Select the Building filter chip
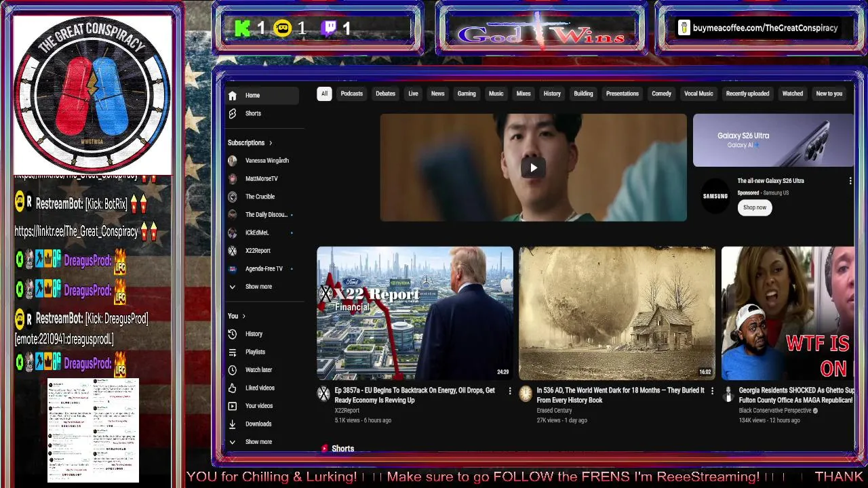Image resolution: width=868 pixels, height=488 pixels. point(583,94)
